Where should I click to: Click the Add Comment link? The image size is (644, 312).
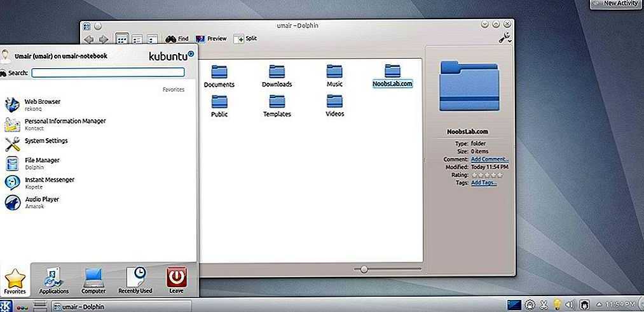pyautogui.click(x=490, y=159)
